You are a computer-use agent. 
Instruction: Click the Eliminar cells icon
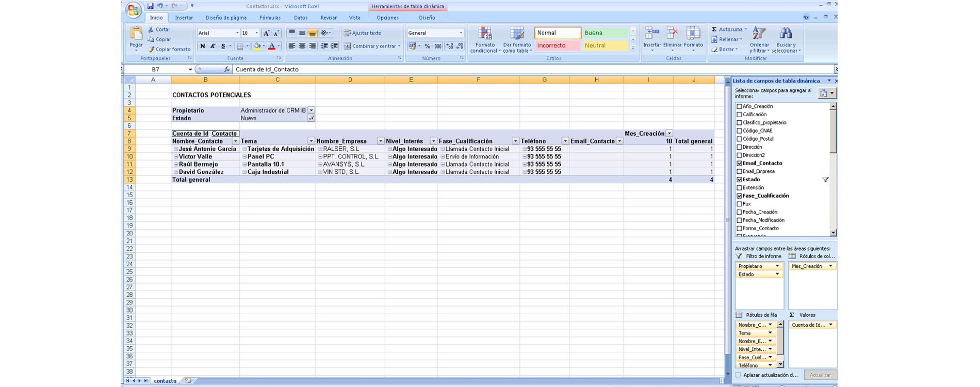point(672,34)
